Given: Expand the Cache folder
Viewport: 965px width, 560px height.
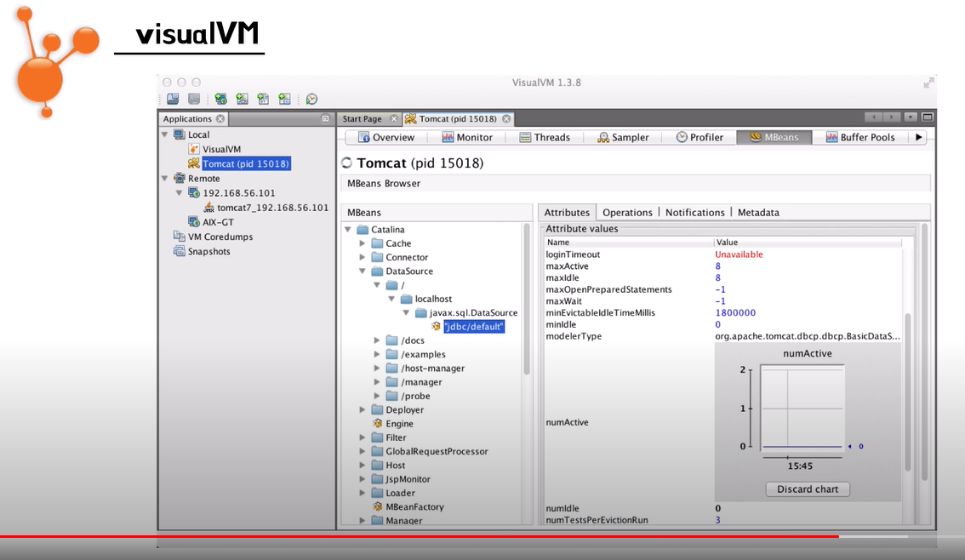Looking at the screenshot, I should pos(363,243).
